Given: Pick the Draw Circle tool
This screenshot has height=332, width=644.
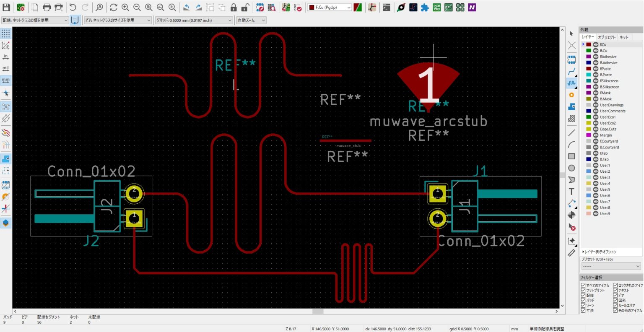Looking at the screenshot, I should tap(571, 168).
